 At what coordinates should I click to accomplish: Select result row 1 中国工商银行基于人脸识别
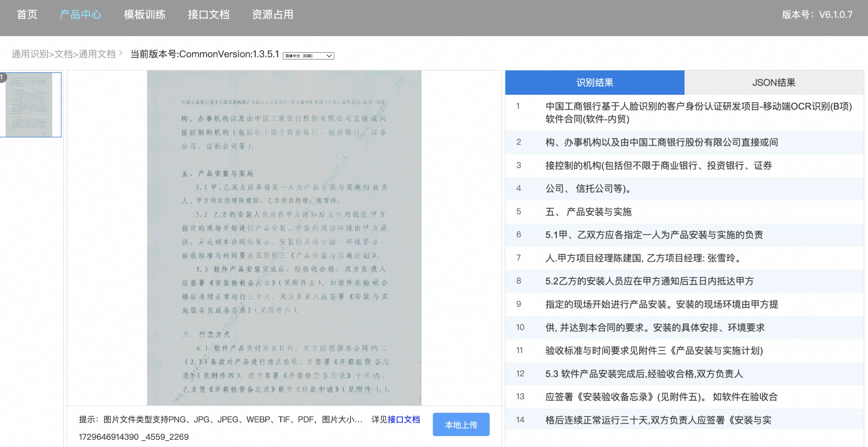(x=684, y=113)
